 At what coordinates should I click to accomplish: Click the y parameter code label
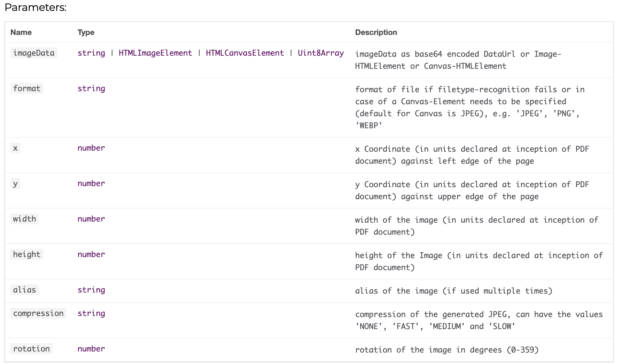(x=15, y=184)
